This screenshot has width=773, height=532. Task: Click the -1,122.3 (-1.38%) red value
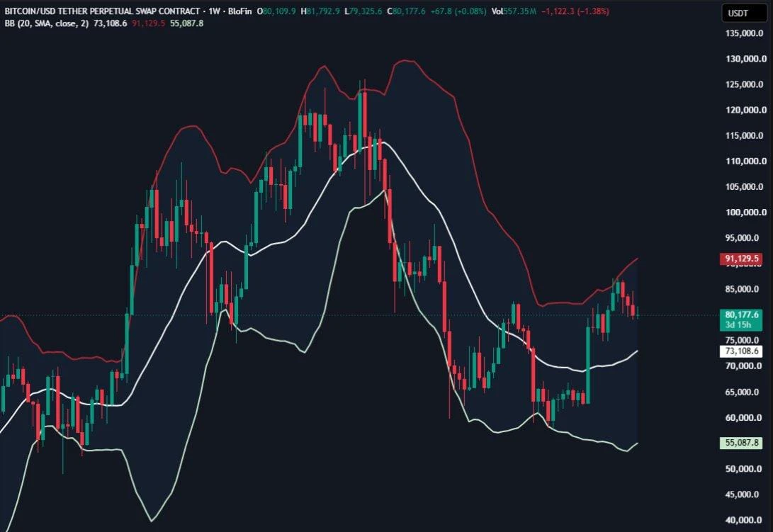pyautogui.click(x=575, y=11)
